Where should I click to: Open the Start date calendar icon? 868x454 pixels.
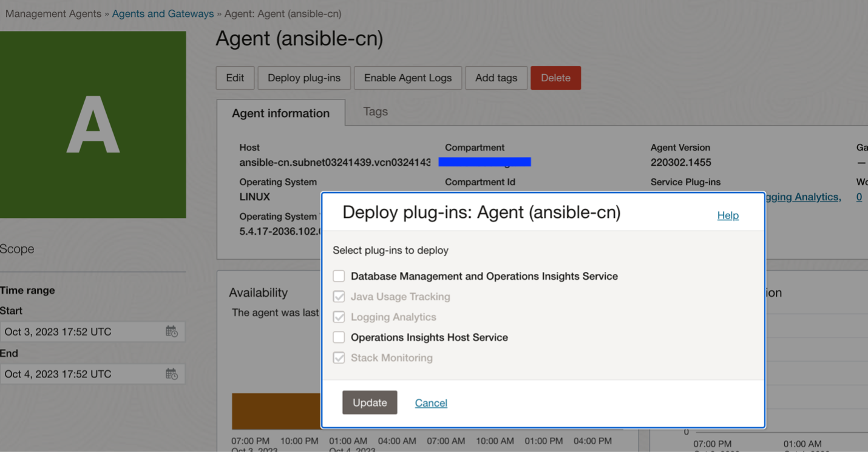coord(172,331)
